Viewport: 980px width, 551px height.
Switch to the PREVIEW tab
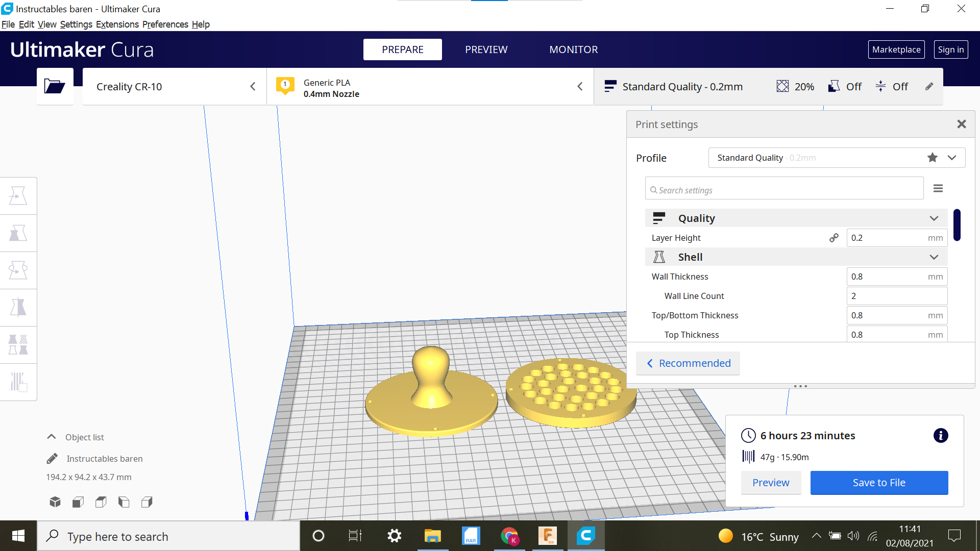coord(486,49)
